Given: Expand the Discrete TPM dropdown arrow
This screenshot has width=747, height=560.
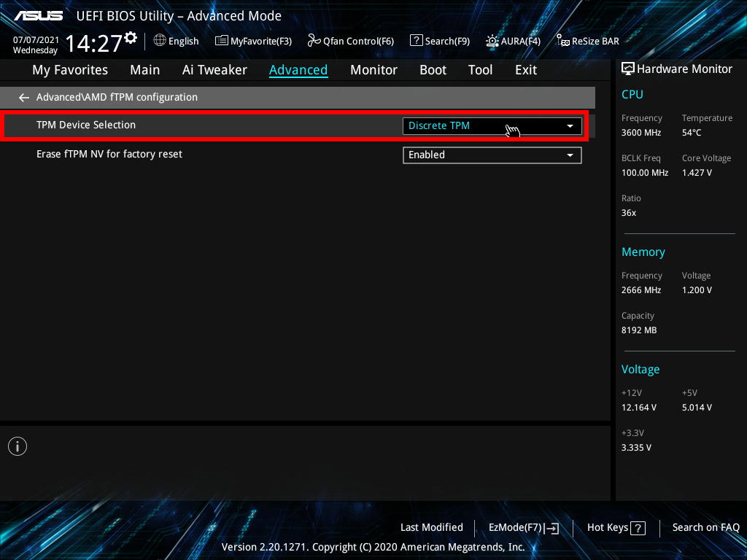Looking at the screenshot, I should tap(570, 126).
